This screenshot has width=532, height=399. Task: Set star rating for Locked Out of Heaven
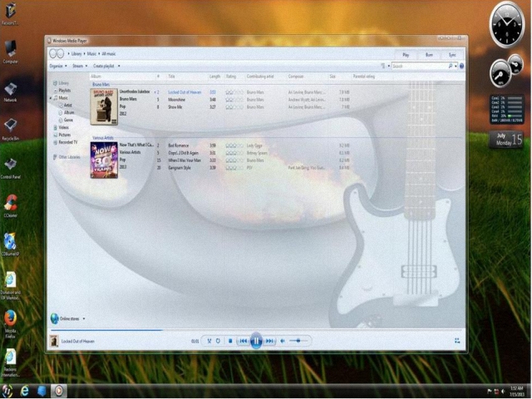tap(234, 92)
